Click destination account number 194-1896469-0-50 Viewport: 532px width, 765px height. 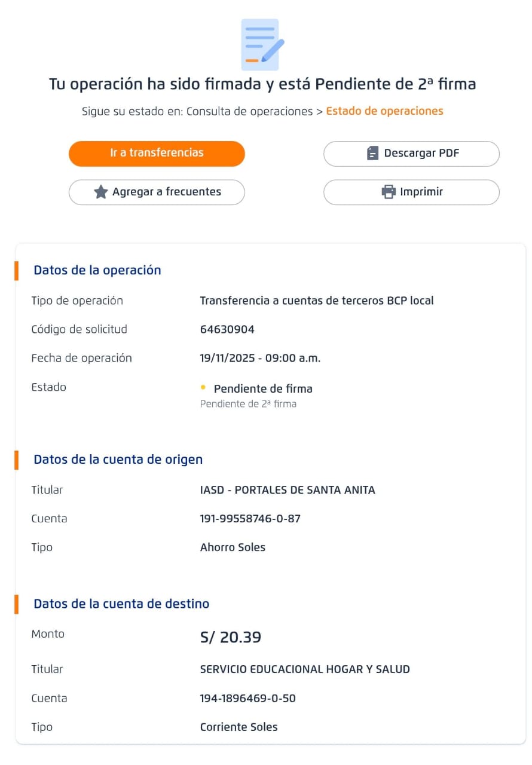tap(247, 698)
